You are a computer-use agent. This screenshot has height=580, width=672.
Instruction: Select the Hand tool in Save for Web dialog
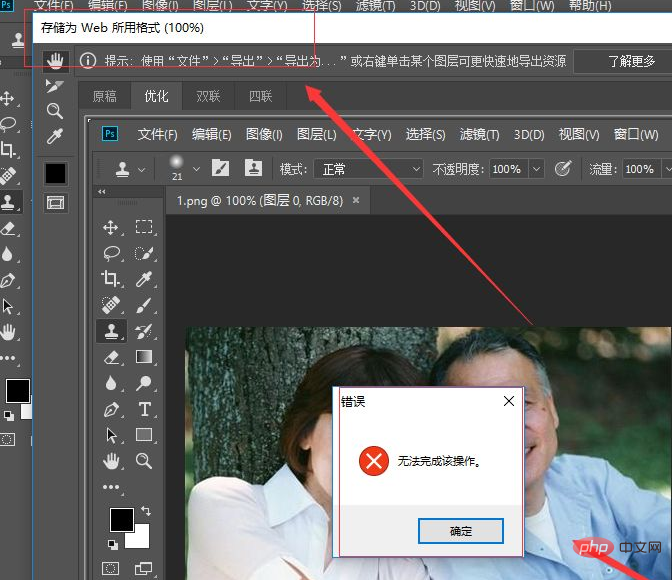(x=55, y=61)
